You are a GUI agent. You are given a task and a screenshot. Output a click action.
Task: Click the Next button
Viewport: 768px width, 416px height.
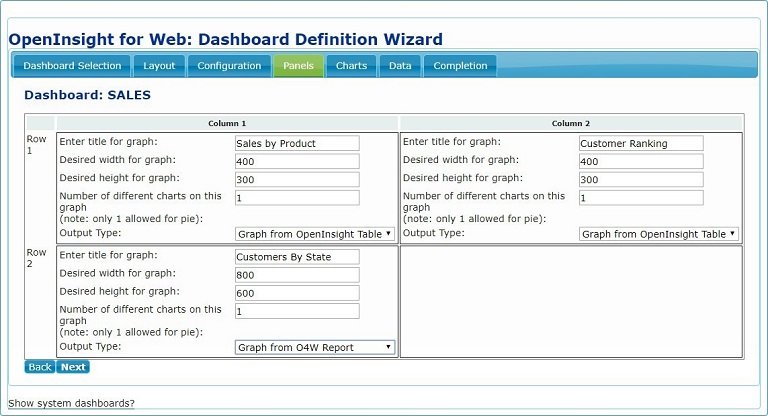pos(73,367)
